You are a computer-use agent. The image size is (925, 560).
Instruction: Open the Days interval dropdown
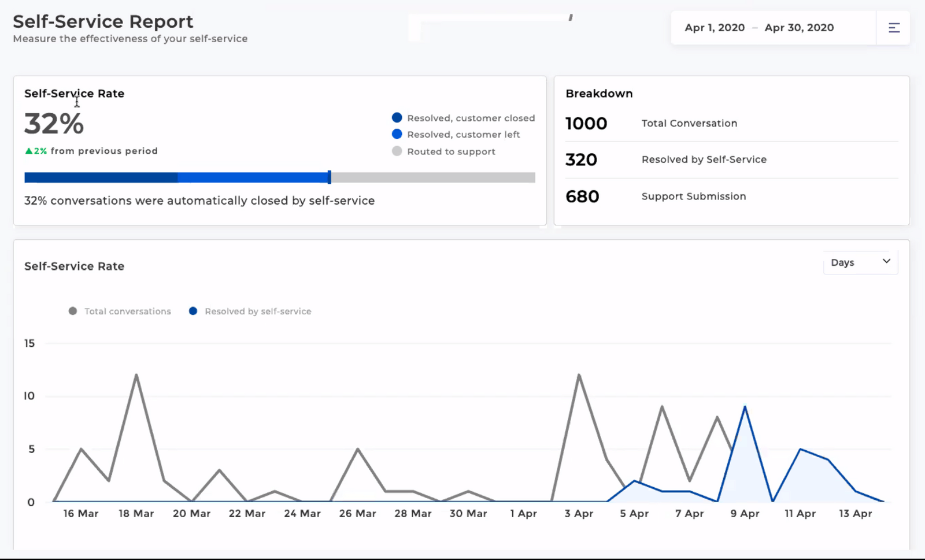(x=860, y=262)
